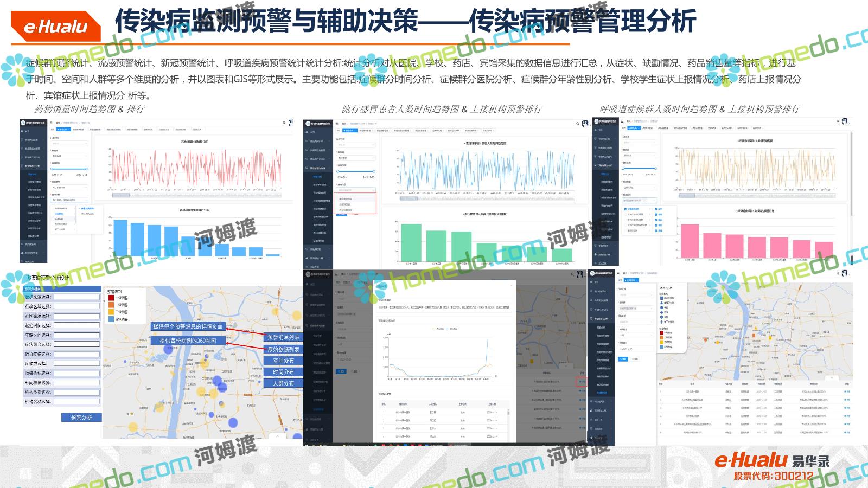
Task: Click the 四级预警 blue legend swatch
Action: (111, 319)
